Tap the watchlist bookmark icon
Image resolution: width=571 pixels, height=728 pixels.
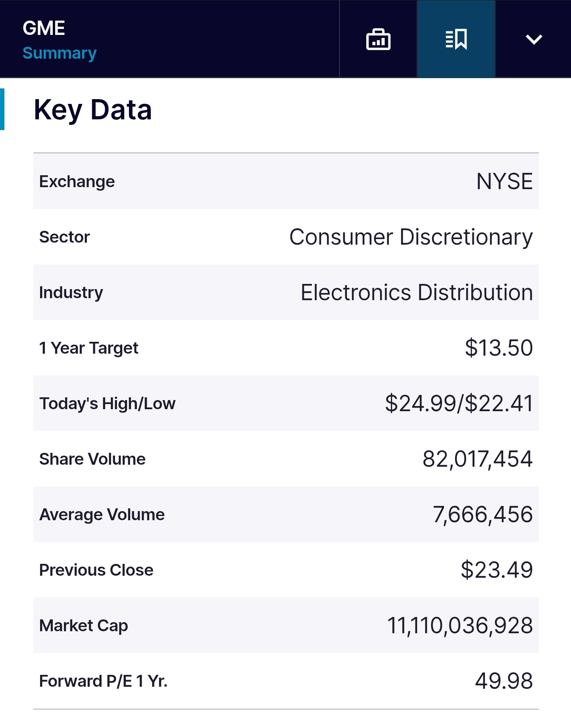click(456, 39)
